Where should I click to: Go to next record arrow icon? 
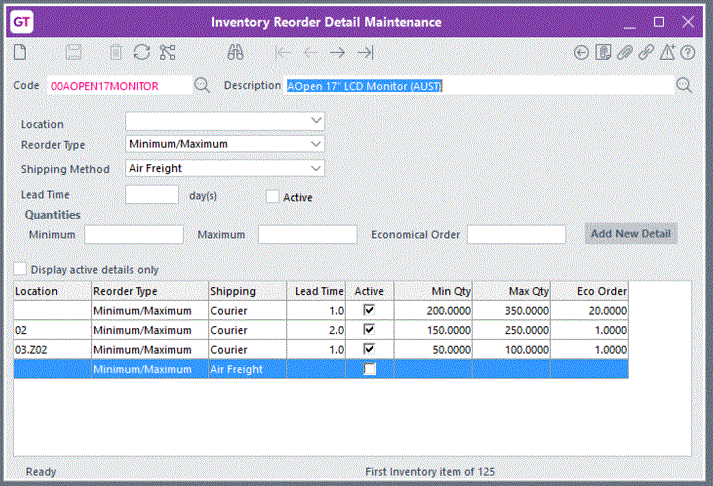337,53
